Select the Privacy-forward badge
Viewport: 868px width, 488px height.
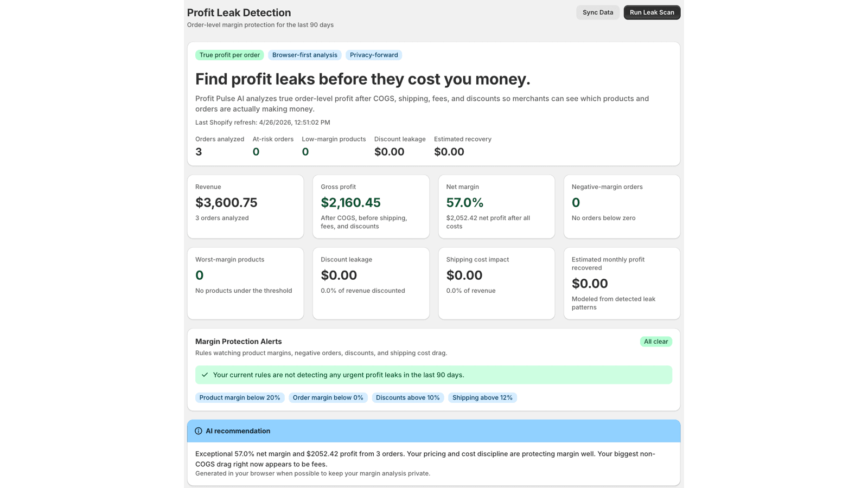(x=374, y=55)
